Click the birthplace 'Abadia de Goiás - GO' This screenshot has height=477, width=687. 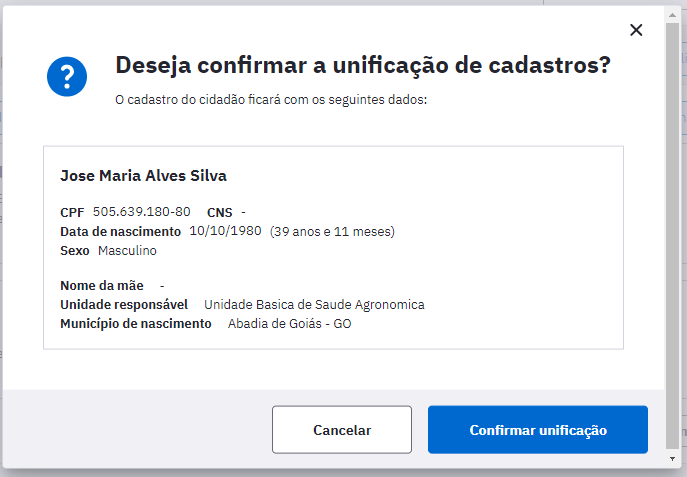[x=289, y=324]
